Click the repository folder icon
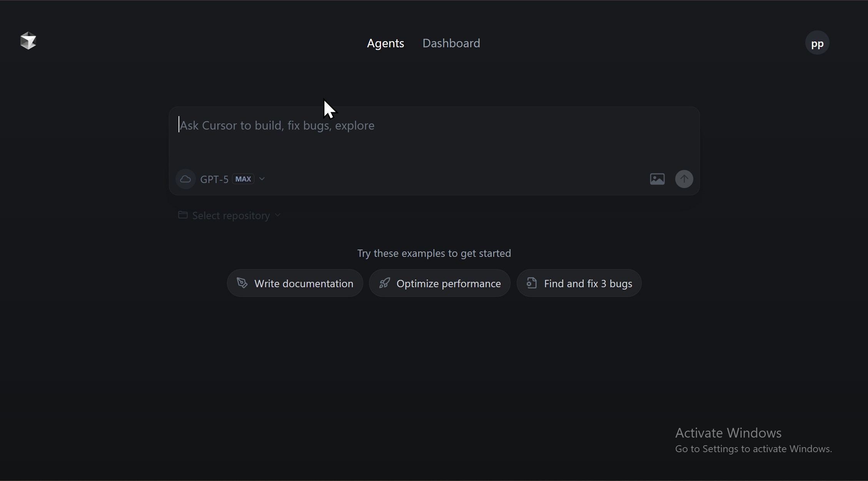Viewport: 868px width, 481px height. point(183,215)
